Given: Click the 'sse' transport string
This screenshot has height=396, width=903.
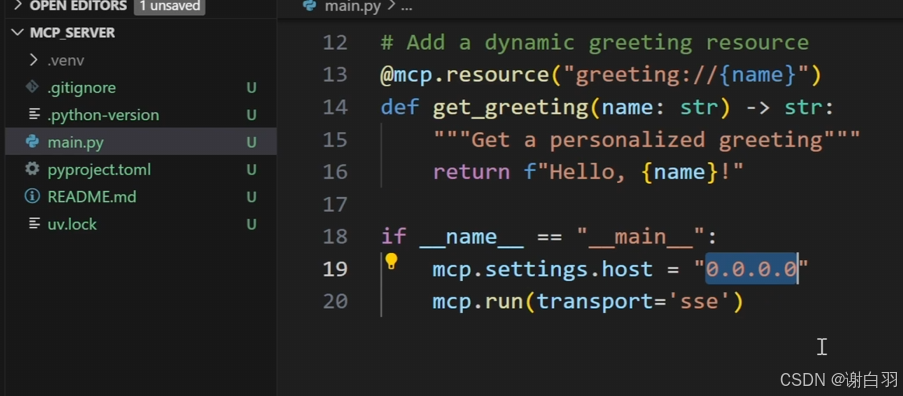Looking at the screenshot, I should (x=699, y=301).
